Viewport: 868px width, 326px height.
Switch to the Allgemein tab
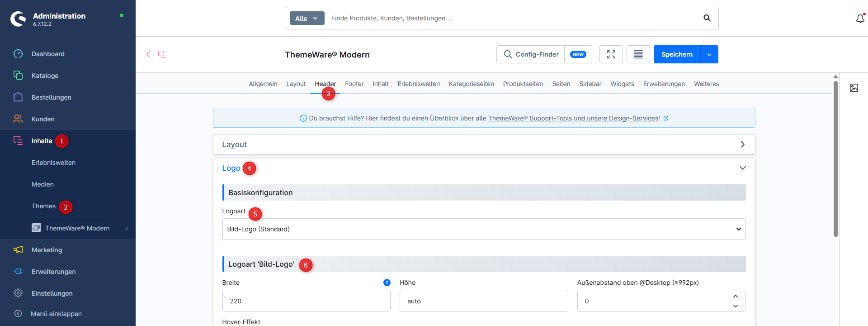[263, 84]
